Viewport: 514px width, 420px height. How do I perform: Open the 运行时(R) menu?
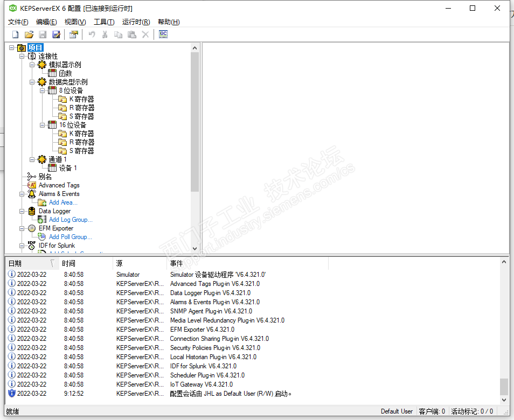[136, 22]
